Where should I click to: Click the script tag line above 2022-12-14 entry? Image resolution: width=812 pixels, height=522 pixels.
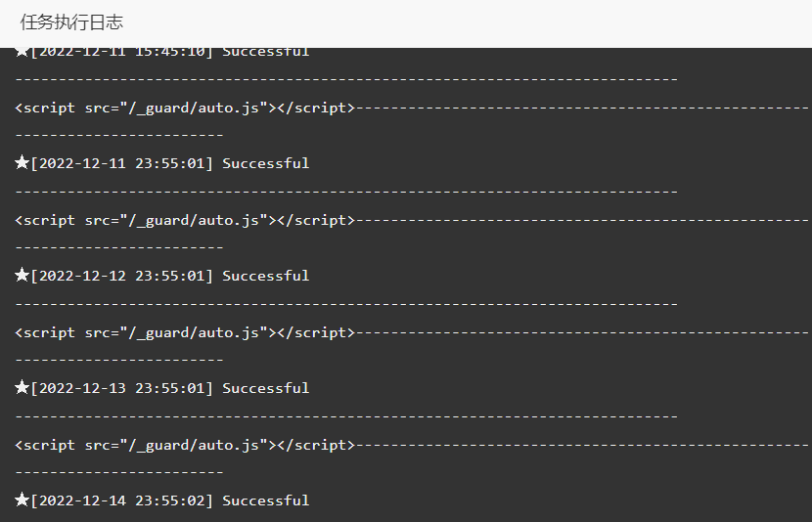point(185,445)
